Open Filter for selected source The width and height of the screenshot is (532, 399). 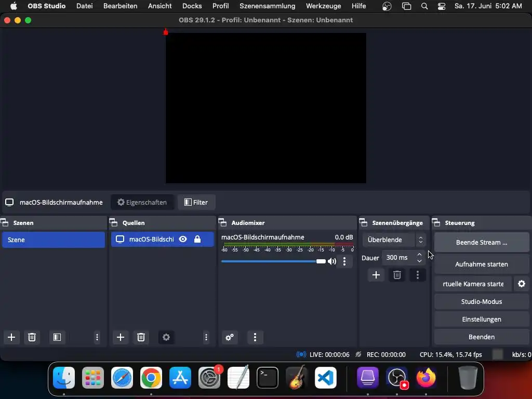pos(196,202)
